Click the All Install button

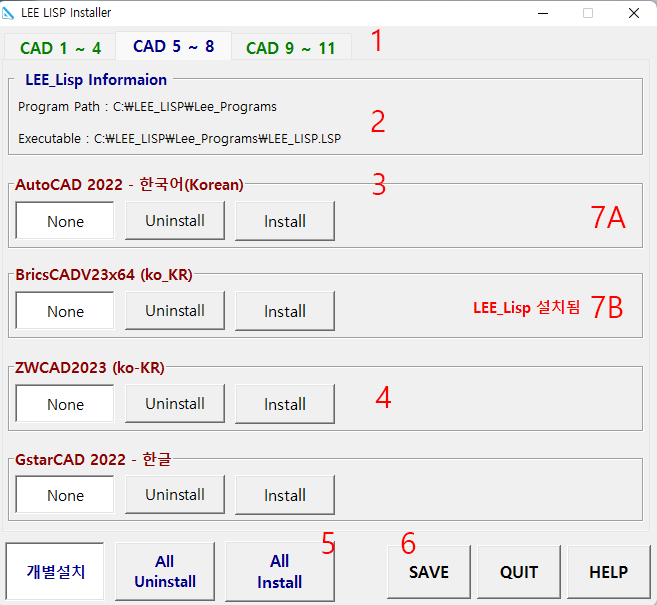(279, 571)
